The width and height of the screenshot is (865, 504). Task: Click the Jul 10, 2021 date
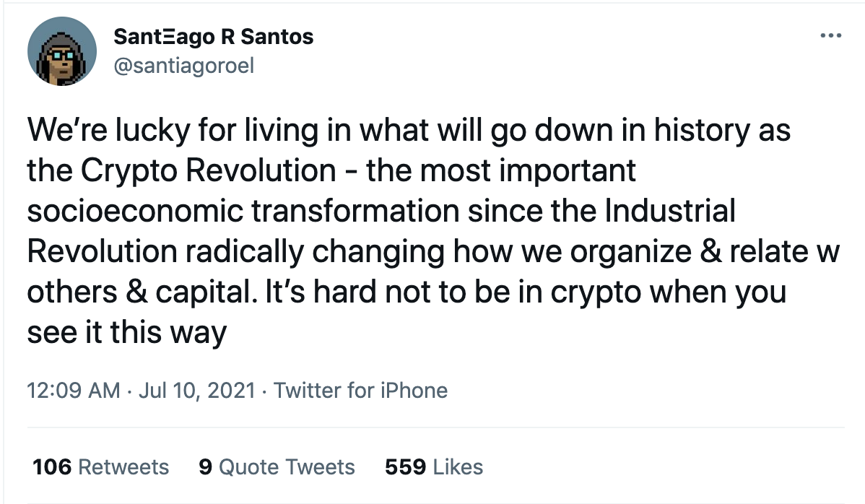click(197, 391)
